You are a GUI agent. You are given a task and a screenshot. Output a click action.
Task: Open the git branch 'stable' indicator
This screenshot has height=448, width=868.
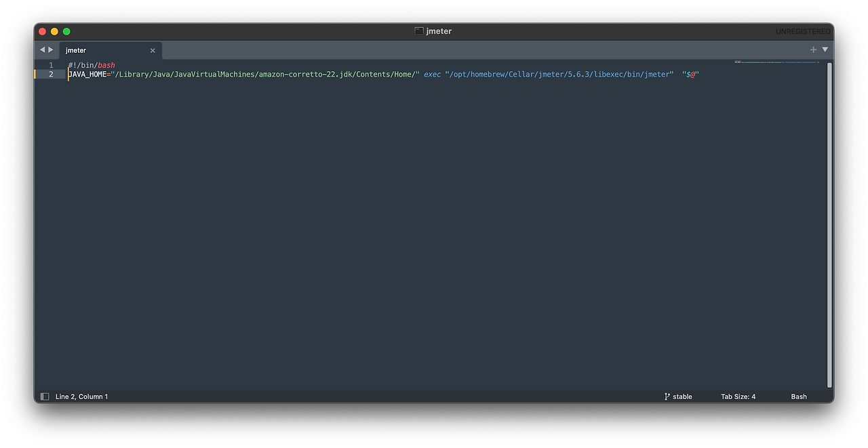coord(678,396)
